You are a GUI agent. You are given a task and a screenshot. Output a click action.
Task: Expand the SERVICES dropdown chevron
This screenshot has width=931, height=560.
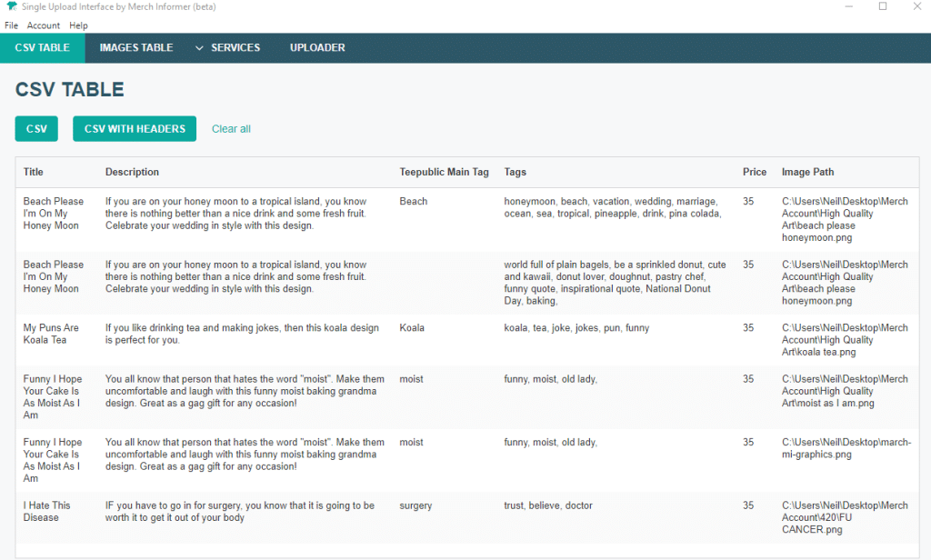199,48
